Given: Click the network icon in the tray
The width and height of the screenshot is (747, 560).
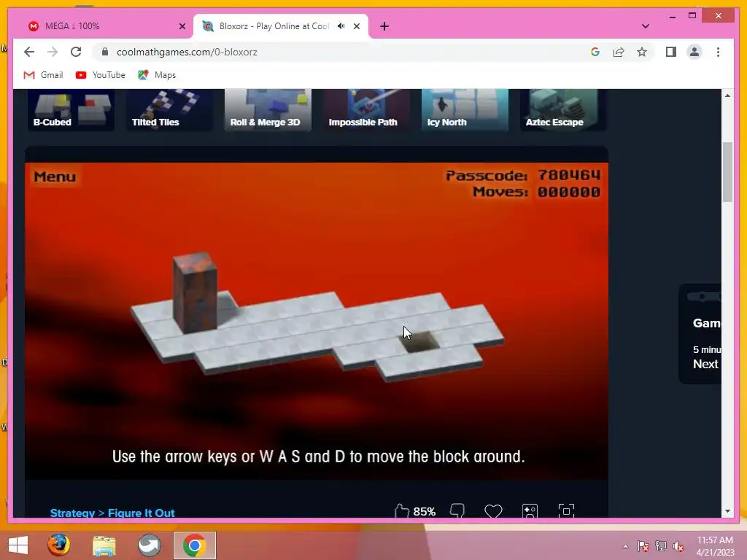Looking at the screenshot, I should 661,546.
